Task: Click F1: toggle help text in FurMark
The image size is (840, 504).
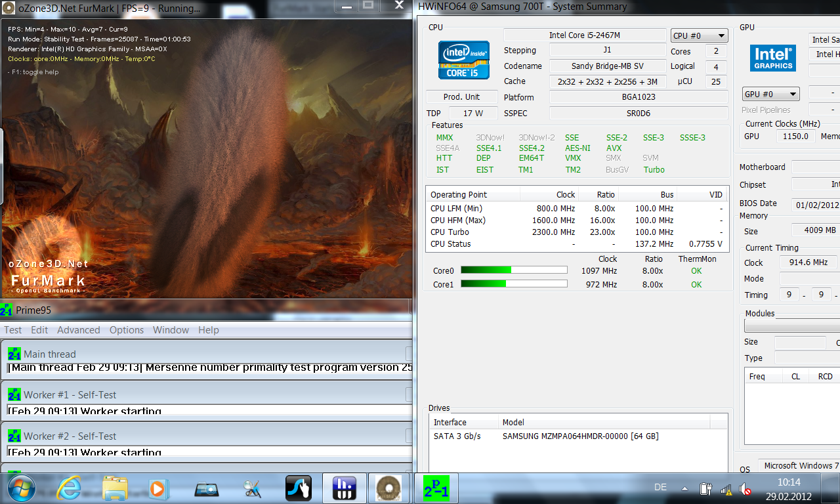Action: pos(33,72)
